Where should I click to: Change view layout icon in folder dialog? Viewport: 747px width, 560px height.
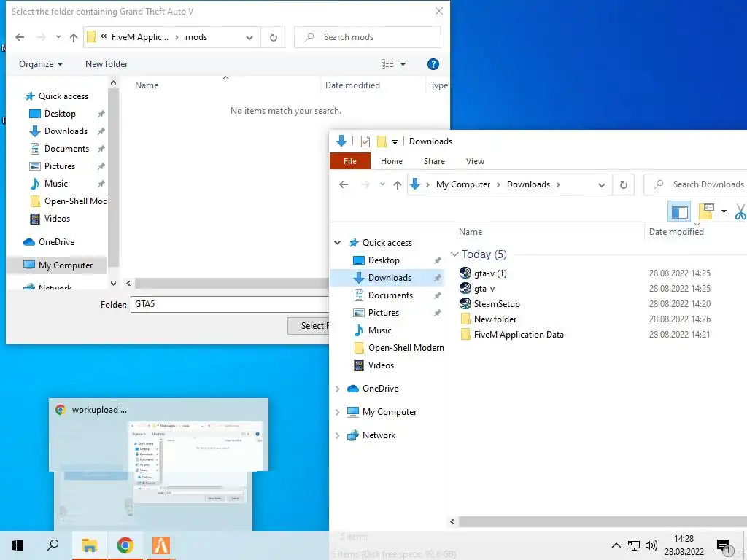point(387,64)
